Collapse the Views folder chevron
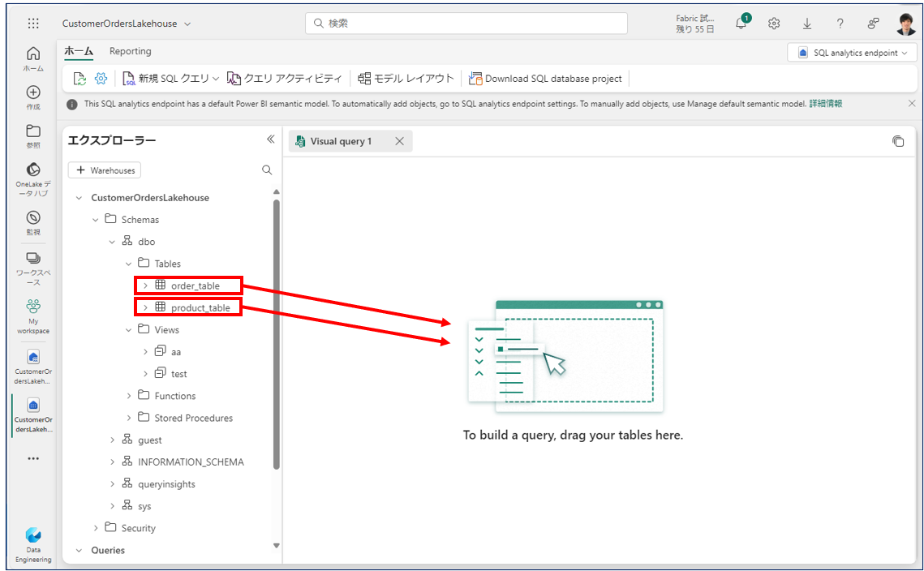Viewport: 924px width, 571px height. [x=128, y=330]
